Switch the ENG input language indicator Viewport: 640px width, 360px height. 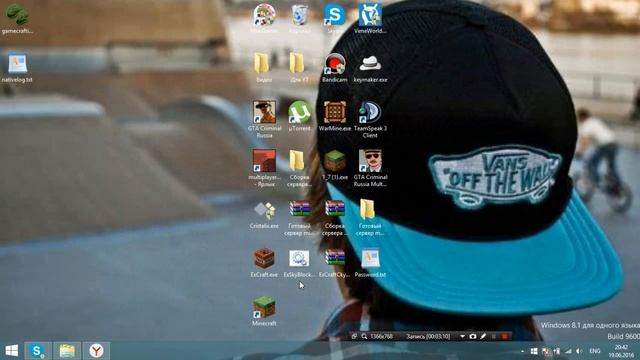coord(595,351)
